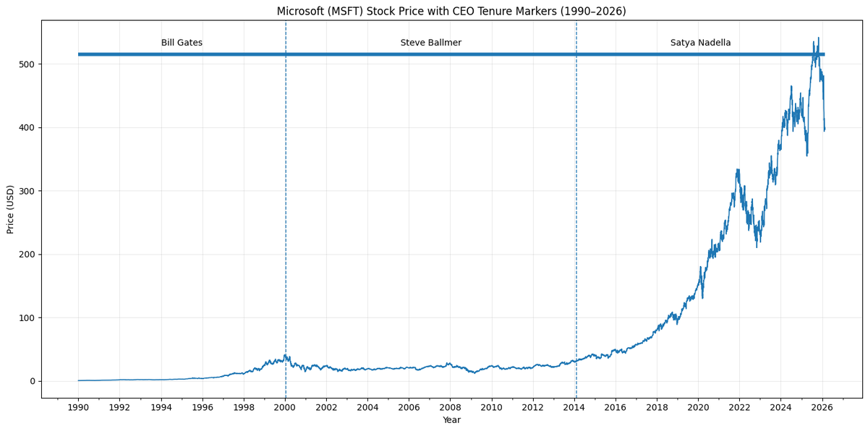Select the Satya Nadella tenure label
Screen dimensions: 868x431
[700, 43]
